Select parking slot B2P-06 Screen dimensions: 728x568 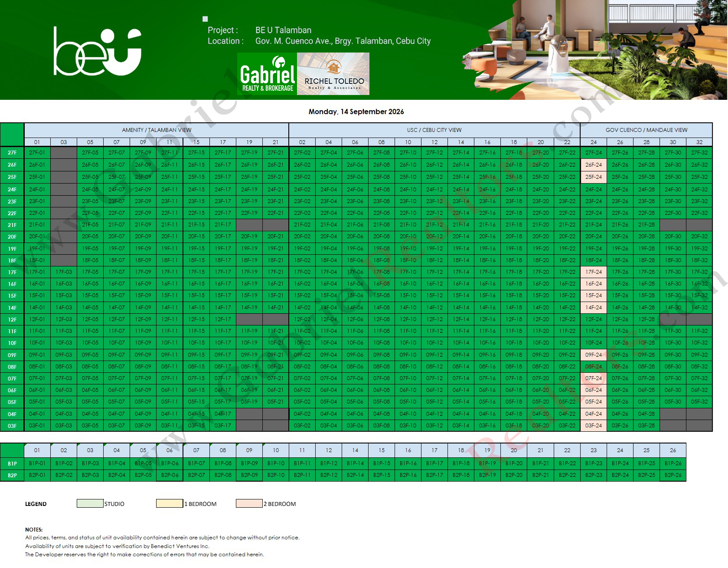(170, 475)
